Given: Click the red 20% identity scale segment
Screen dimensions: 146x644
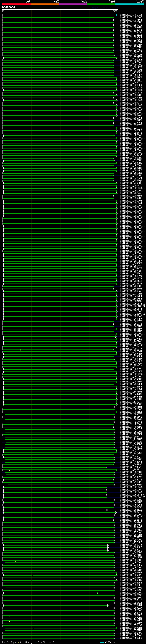Looking at the screenshot, I should tap(16, 4).
